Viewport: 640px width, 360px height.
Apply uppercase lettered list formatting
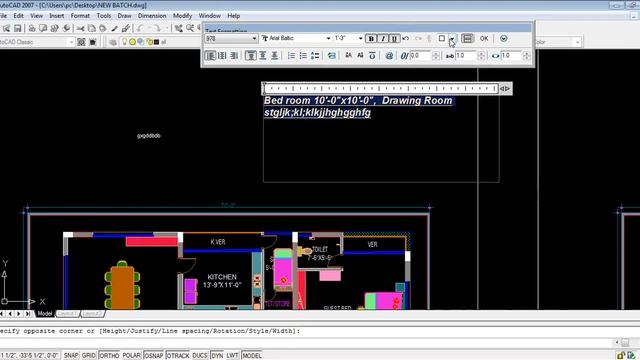315,56
